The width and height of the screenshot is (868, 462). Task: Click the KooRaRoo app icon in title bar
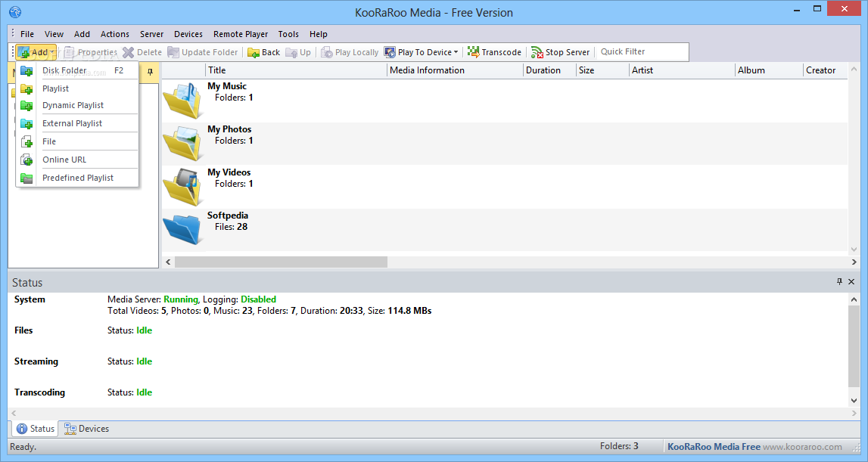[x=15, y=11]
